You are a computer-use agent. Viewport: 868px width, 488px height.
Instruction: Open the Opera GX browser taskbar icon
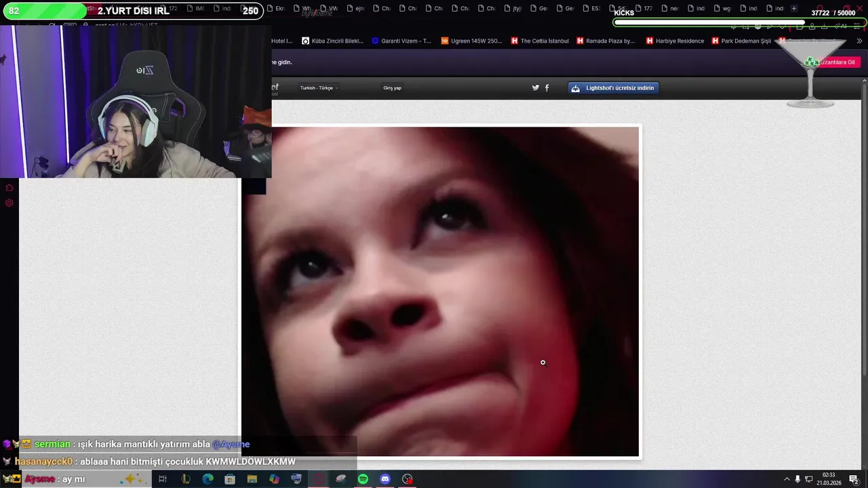(x=319, y=479)
